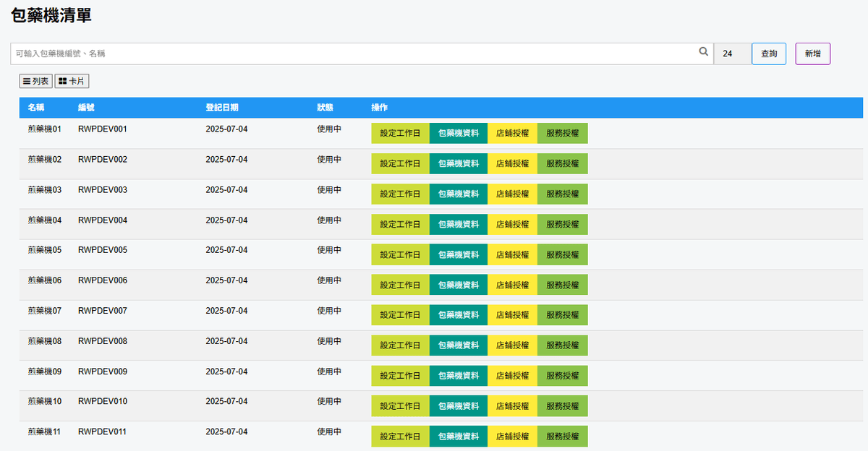Open 店鋪授權 for RWPDEV007

[x=512, y=315]
